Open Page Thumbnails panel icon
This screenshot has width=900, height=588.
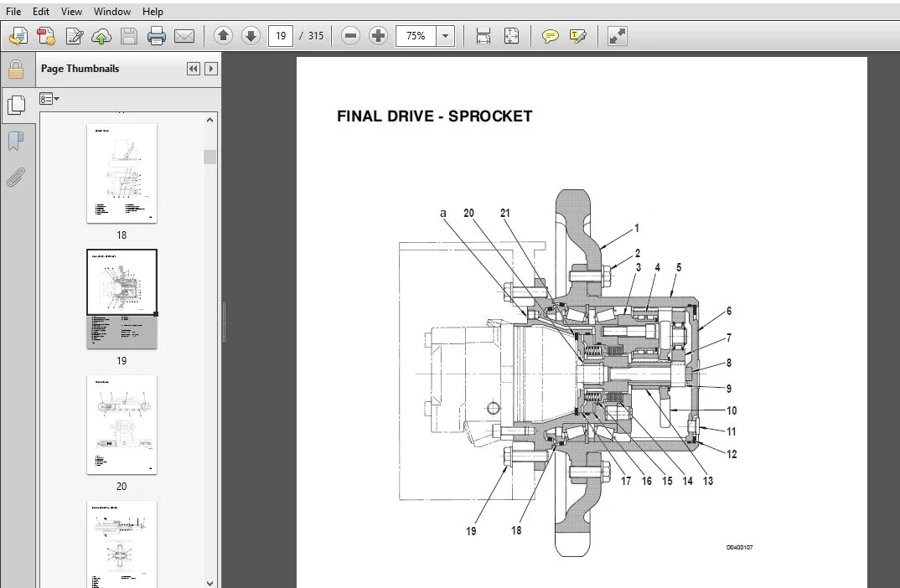tap(18, 105)
